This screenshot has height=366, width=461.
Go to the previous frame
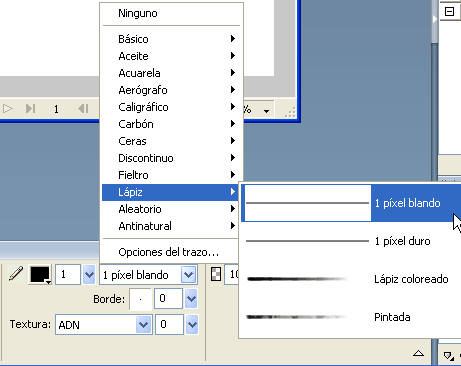[x=83, y=108]
